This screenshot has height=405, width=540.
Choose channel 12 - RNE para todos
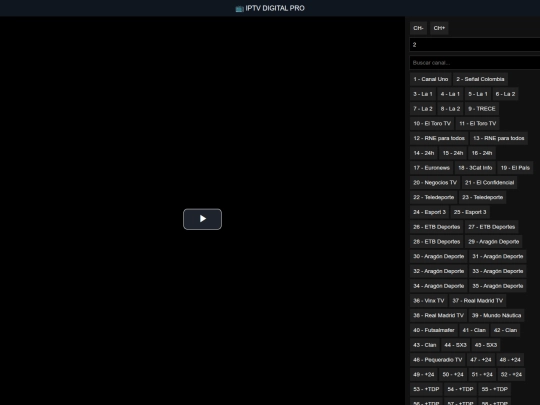(439, 138)
